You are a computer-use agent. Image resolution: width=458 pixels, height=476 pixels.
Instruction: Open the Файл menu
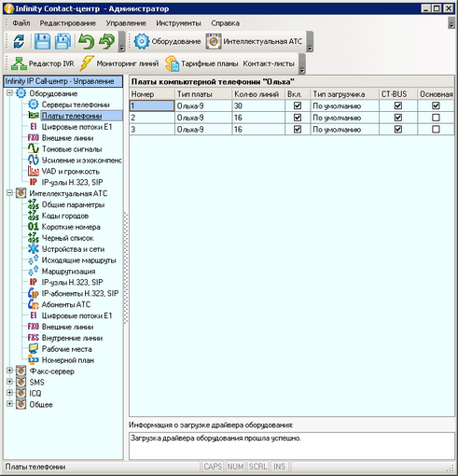[21, 23]
